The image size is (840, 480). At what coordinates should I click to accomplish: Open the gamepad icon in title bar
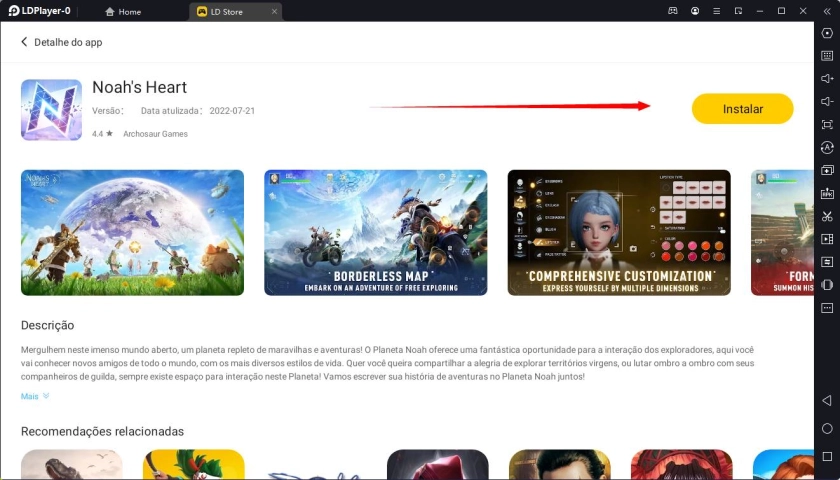673,11
